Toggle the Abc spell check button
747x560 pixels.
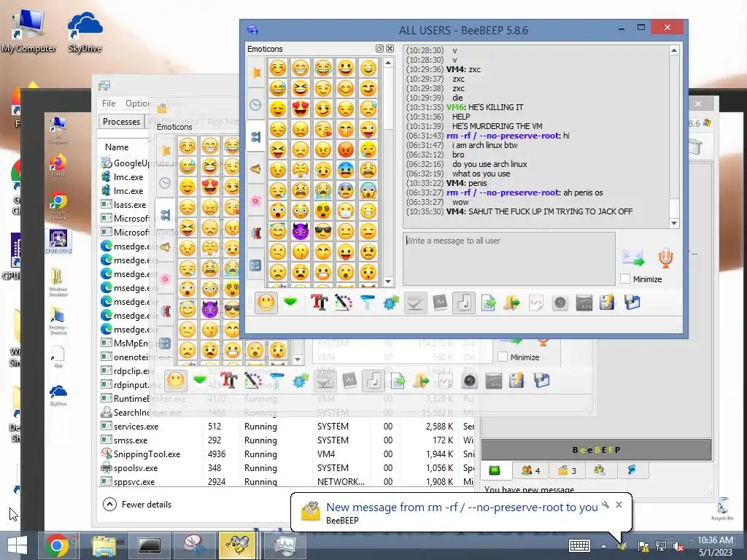point(415,303)
